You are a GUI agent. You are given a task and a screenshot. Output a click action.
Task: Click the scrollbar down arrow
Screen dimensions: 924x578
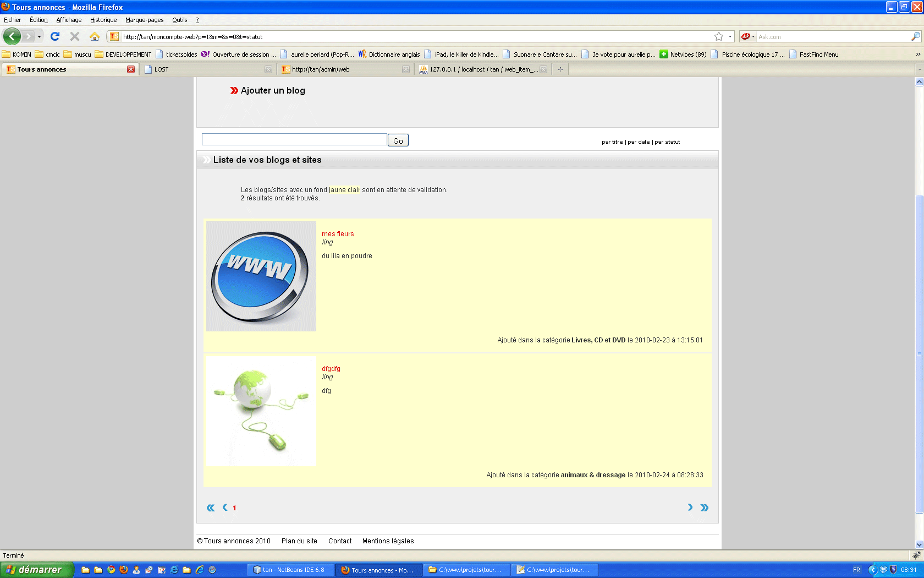(919, 544)
